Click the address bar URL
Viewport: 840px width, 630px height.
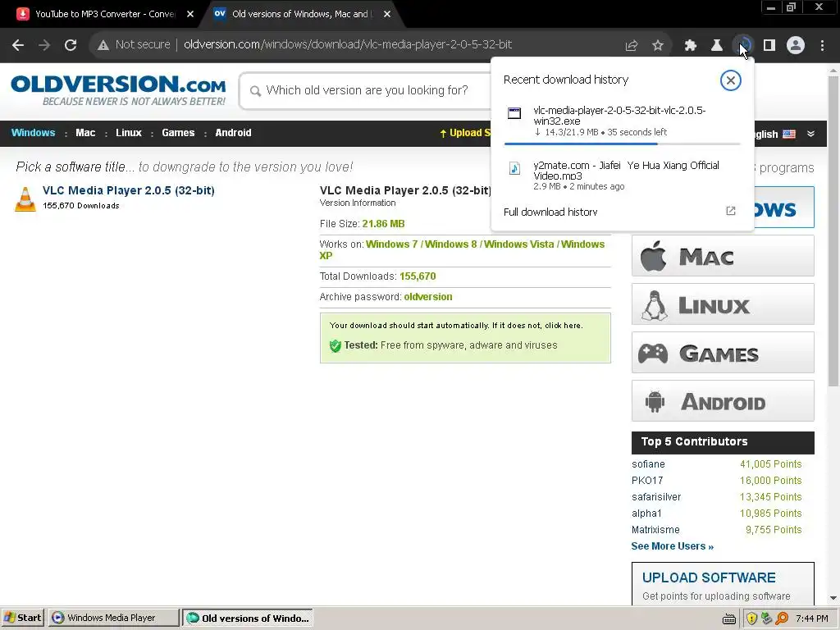click(x=348, y=44)
